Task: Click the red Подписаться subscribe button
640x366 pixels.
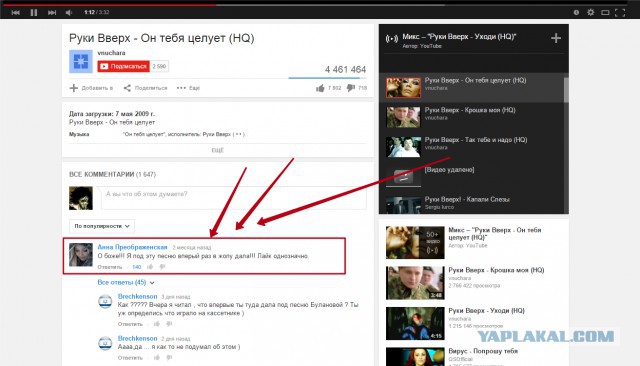Action: (124, 66)
